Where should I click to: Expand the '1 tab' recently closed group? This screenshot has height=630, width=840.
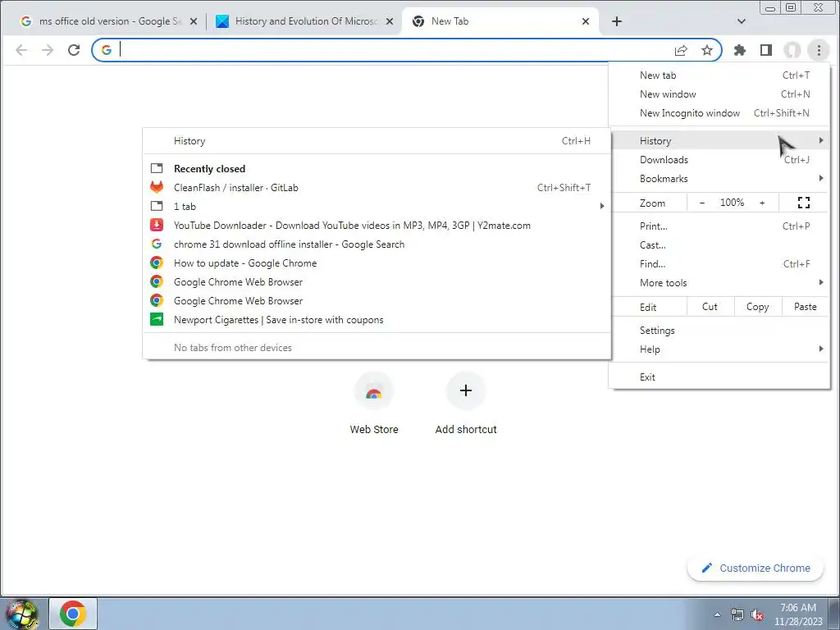377,206
